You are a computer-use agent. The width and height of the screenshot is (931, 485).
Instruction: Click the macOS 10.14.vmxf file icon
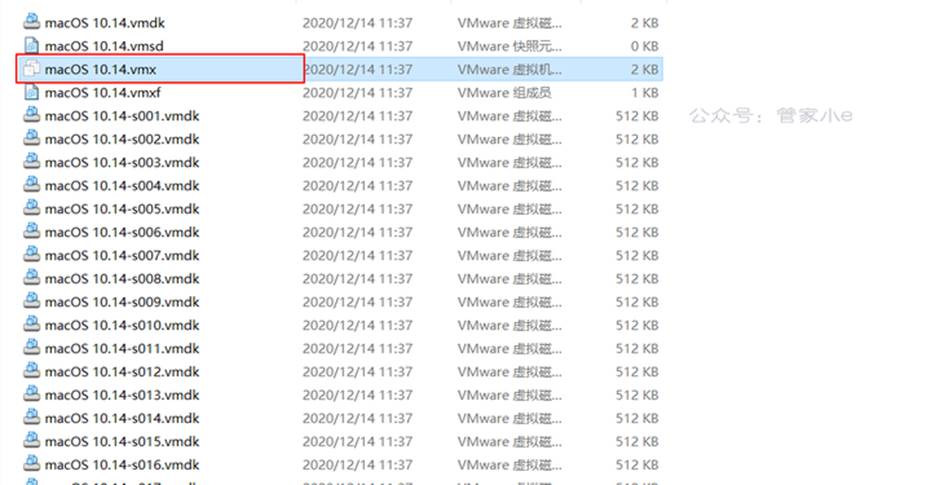coord(31,91)
